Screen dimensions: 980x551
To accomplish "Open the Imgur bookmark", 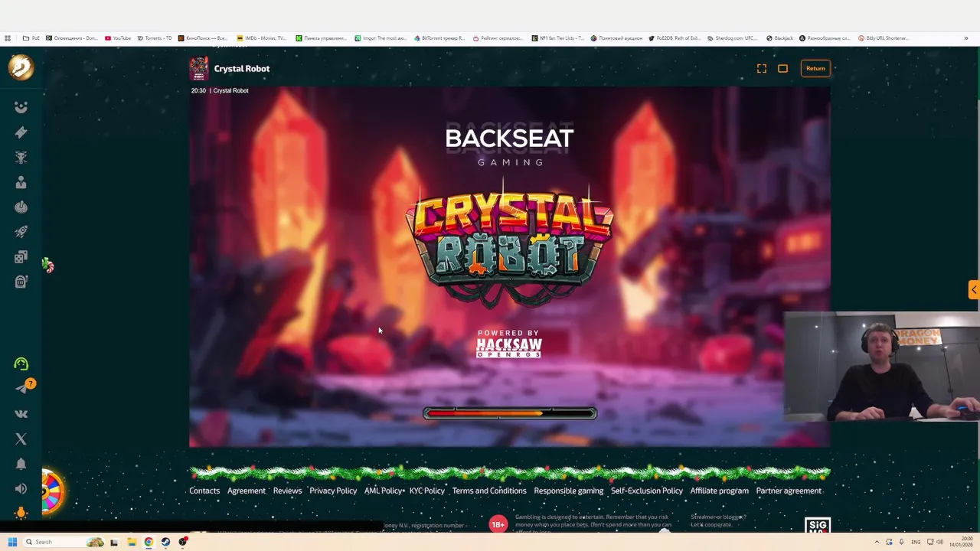I will click(381, 38).
